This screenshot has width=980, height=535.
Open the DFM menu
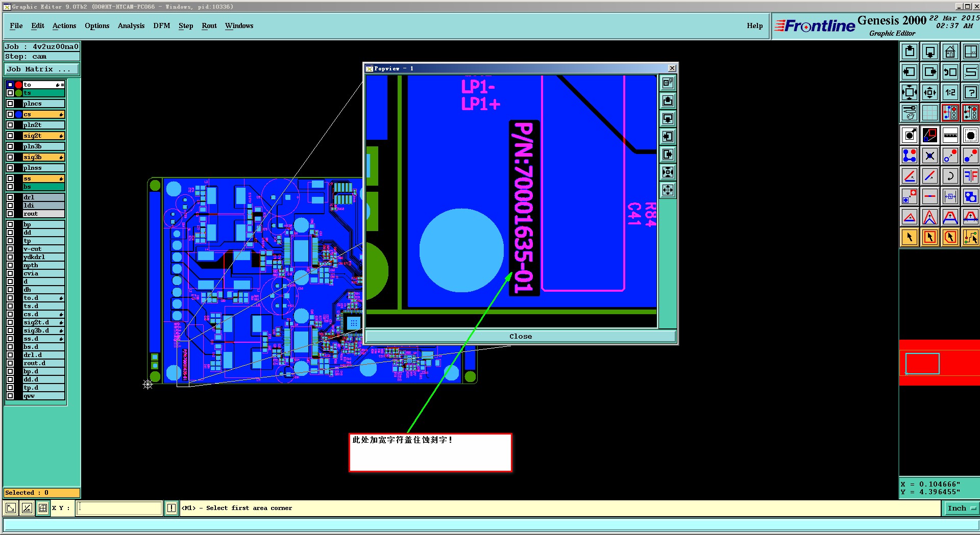pos(162,26)
